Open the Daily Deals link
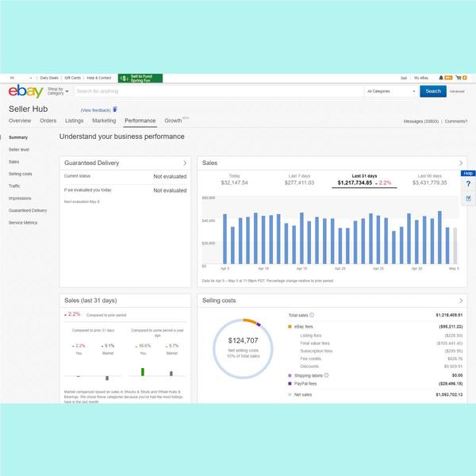 [x=49, y=78]
